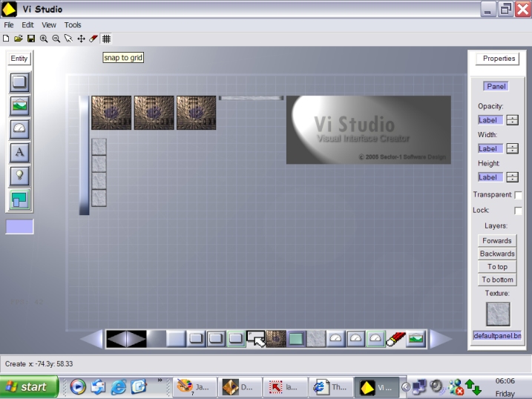Pick the white window with cursor palette icon
The width and height of the screenshot is (532, 399).
(x=256, y=339)
